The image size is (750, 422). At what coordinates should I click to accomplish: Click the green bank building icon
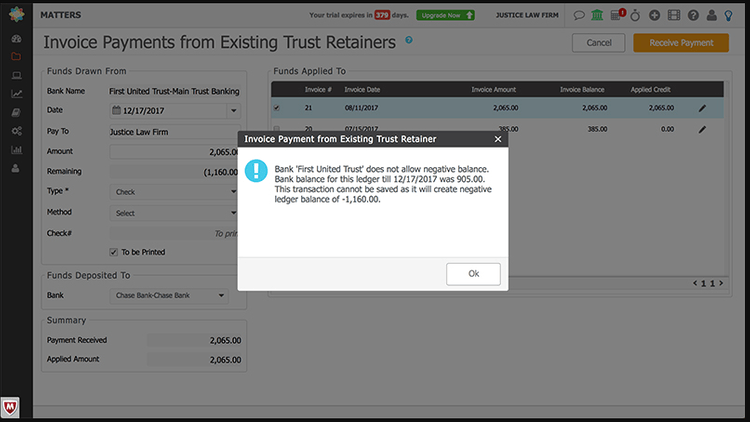click(x=597, y=15)
